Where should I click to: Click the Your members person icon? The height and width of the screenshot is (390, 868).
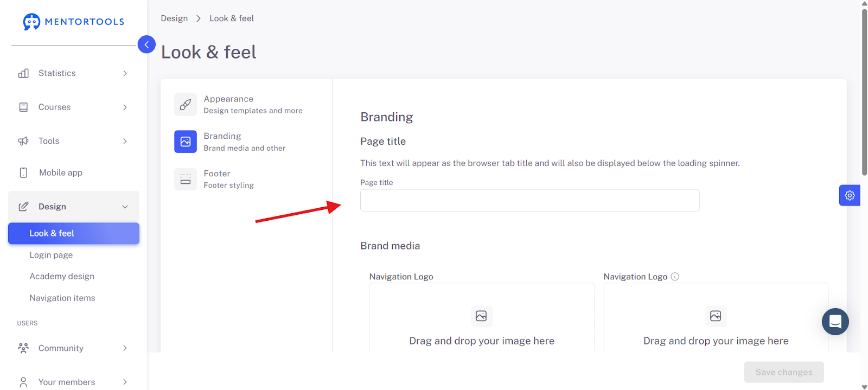[23, 382]
